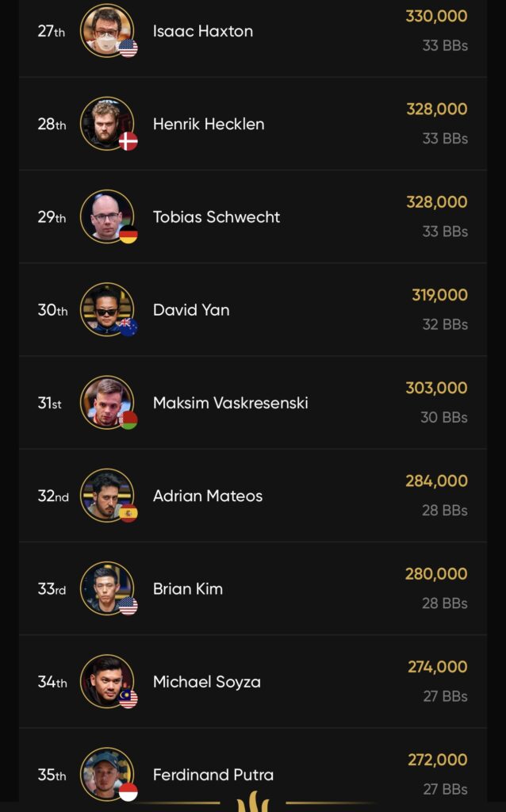Click the Danish flag on Hecklen's avatar
This screenshot has width=506, height=812.
coord(128,142)
